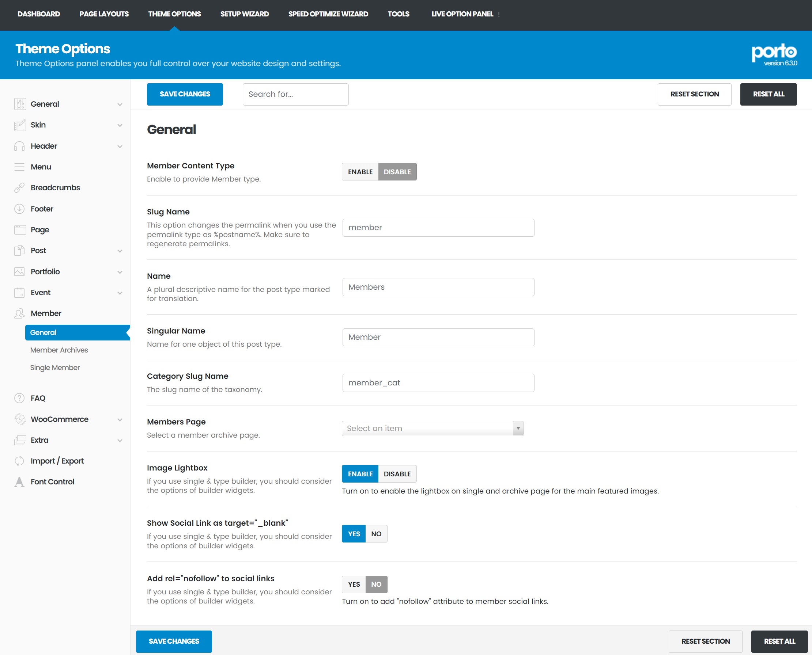Click top Reset Section button
The width and height of the screenshot is (812, 655).
click(694, 94)
